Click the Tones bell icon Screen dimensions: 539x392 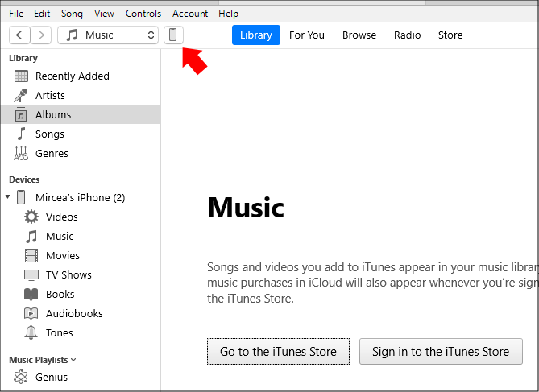point(31,332)
